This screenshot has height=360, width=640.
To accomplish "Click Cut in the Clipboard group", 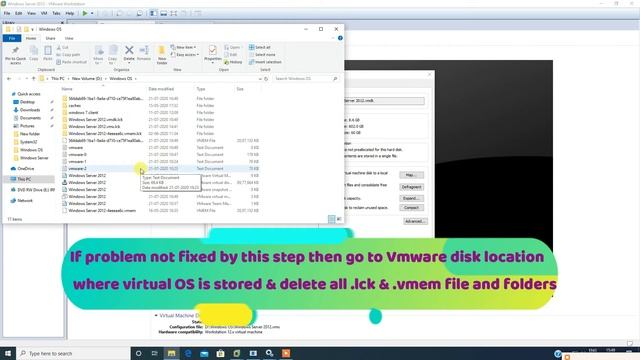I will coord(63,47).
